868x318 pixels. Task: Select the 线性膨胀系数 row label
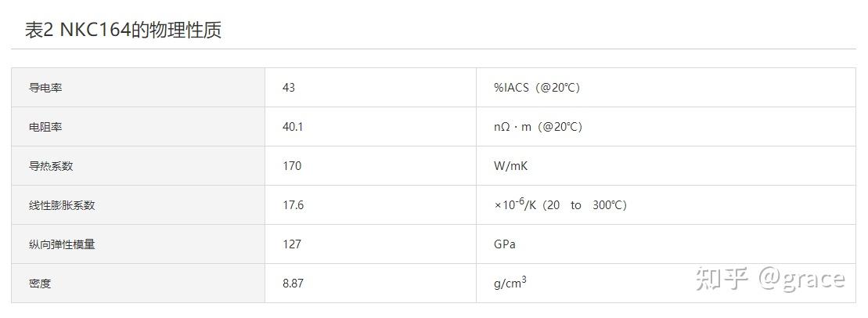pos(62,205)
